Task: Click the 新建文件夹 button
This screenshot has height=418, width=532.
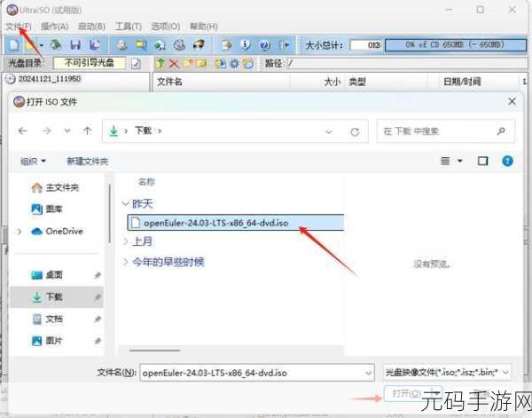Action: [x=88, y=161]
